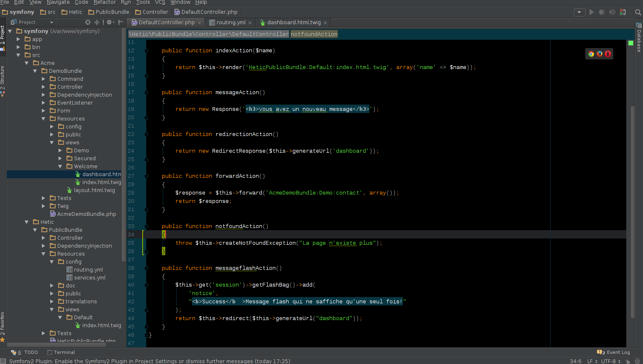Click the Run with Coverage icon

coord(612,12)
